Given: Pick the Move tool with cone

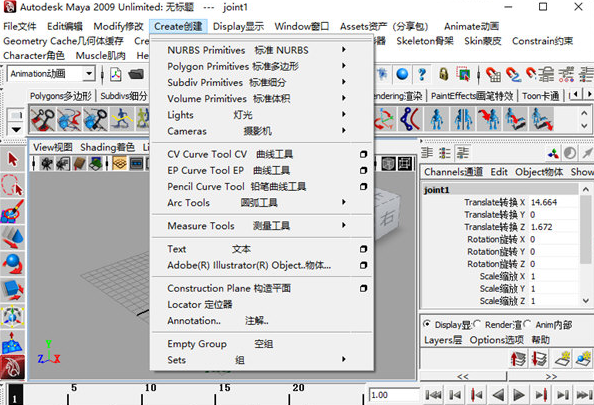Looking at the screenshot, I should [13, 237].
